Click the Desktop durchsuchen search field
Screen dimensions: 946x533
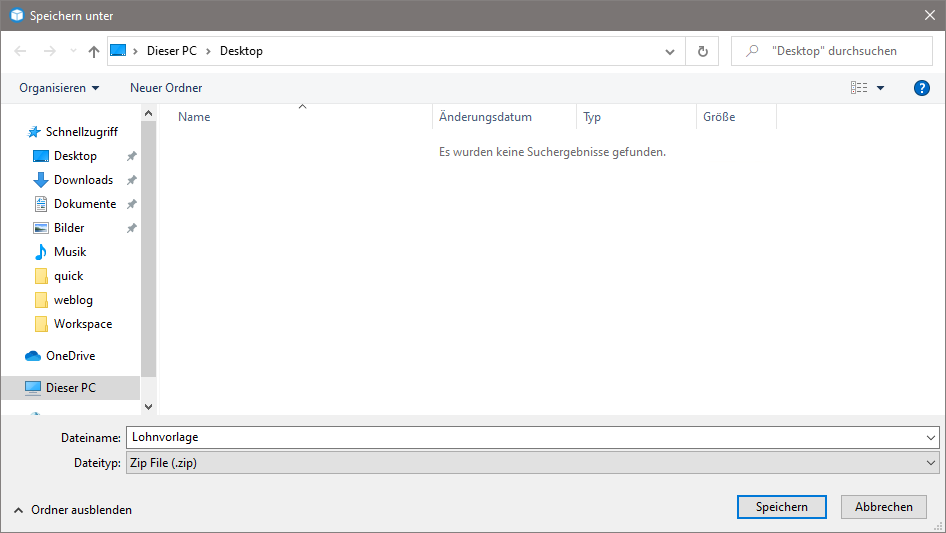(x=840, y=51)
